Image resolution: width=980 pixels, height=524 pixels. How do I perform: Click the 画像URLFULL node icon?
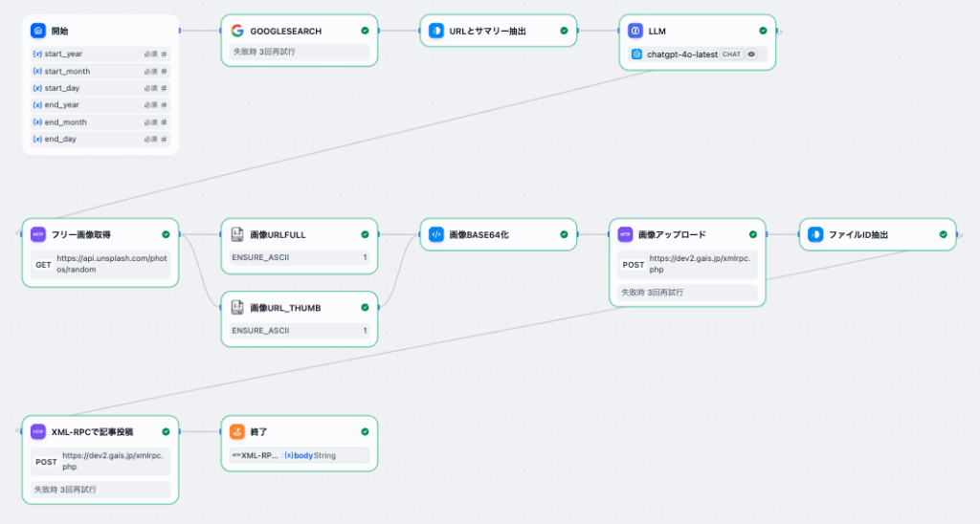pos(237,233)
